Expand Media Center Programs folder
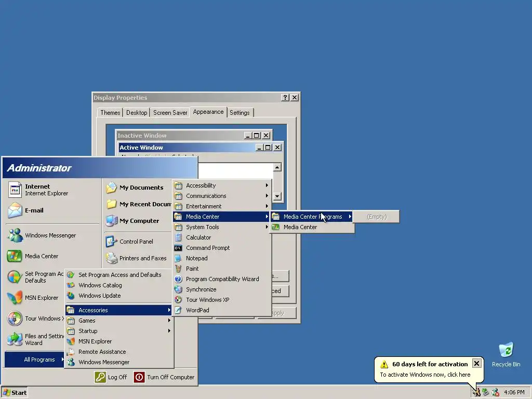532x399 pixels. click(312, 217)
